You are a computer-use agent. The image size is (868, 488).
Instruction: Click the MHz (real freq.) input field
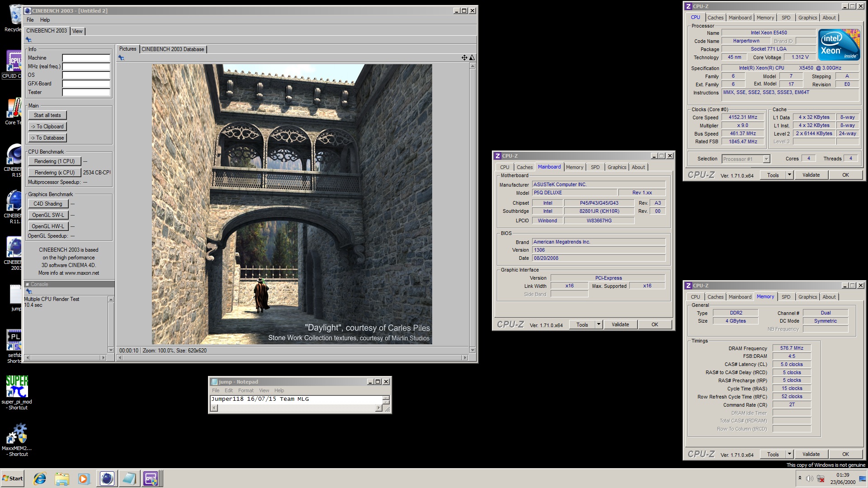point(86,66)
